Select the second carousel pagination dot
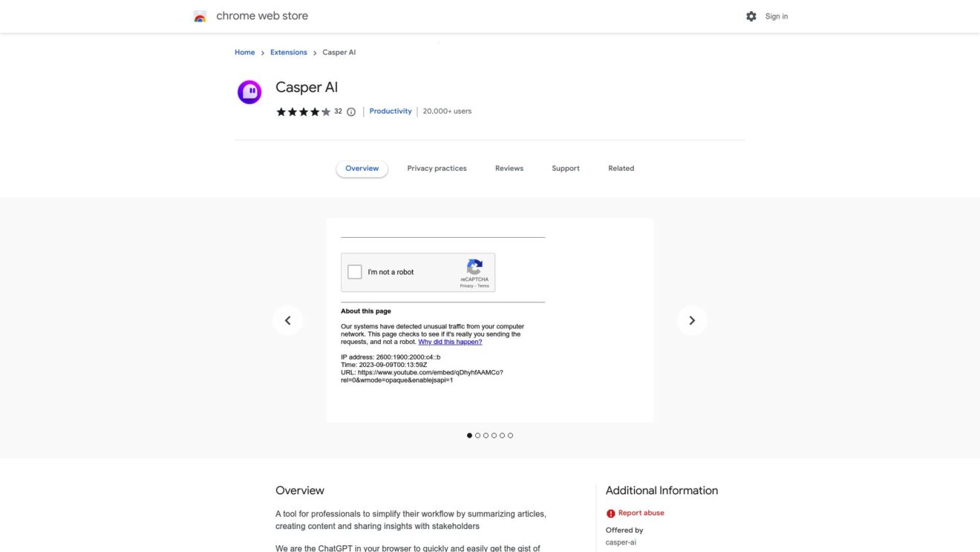Viewport: 980px width, 552px height. 477,435
